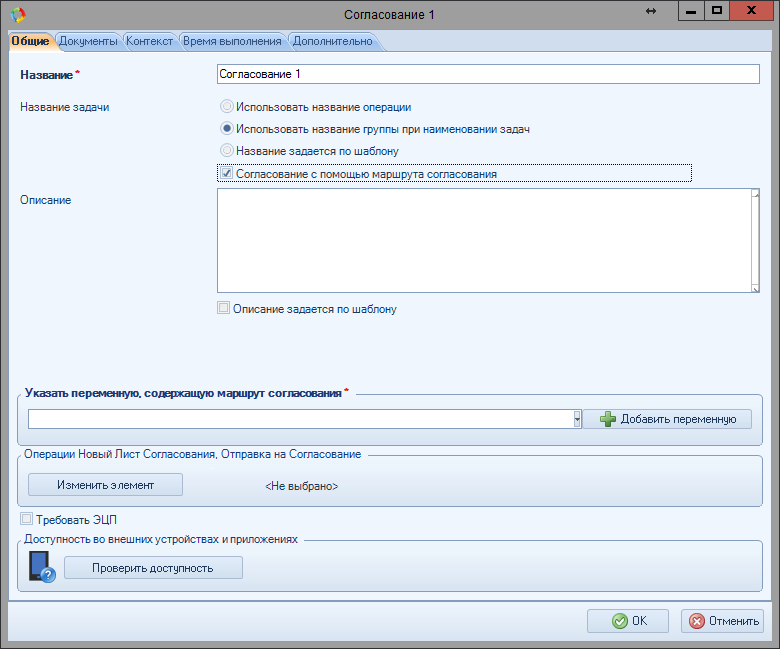Click the mobile device availability icon
780x649 pixels.
[41, 567]
